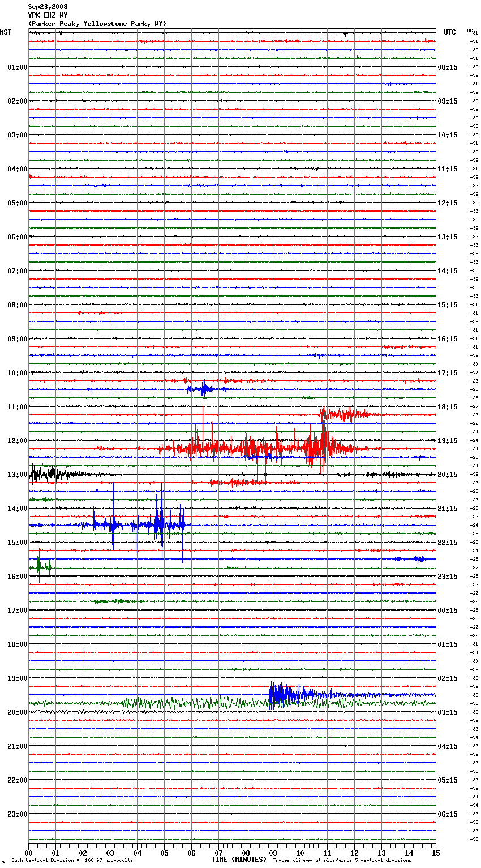Click the 16:15 UTC time label

pyautogui.click(x=448, y=339)
